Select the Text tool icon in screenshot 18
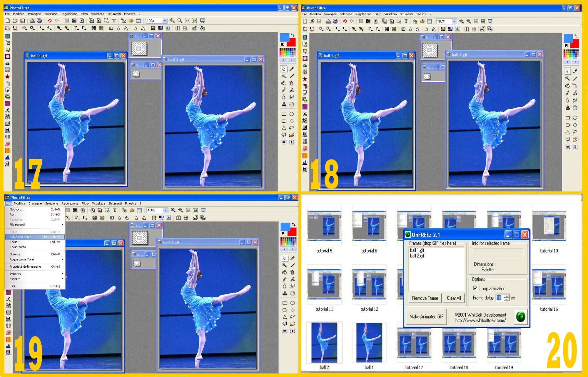588x377 pixels. 406,21
